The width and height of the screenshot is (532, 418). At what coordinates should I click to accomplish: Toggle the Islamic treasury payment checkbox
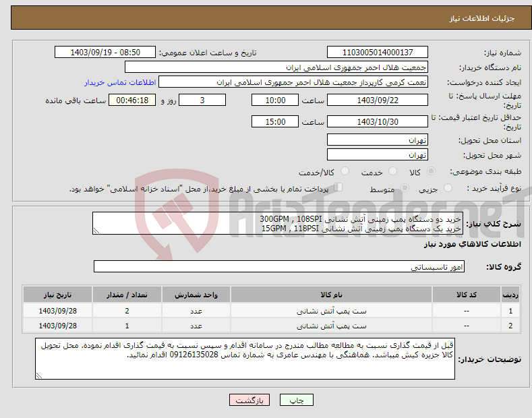tap(338, 187)
